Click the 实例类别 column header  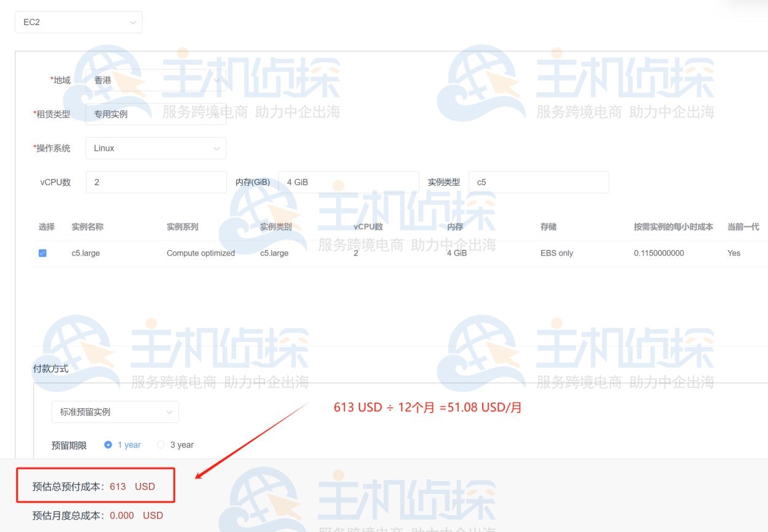click(276, 227)
